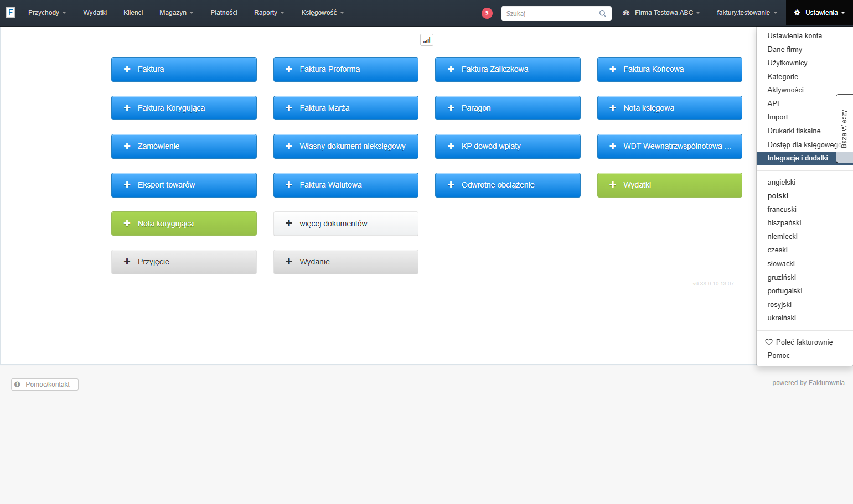Screen dimensions: 853x504
Task: Choose Dane firmy from the menu
Action: (x=784, y=49)
